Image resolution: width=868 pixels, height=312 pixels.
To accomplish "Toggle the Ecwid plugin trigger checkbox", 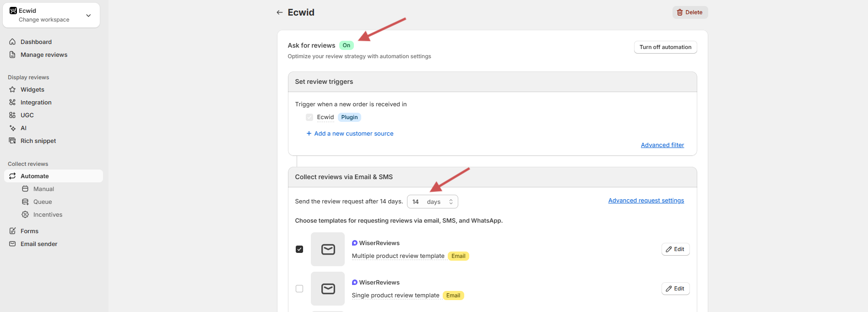I will [x=309, y=117].
